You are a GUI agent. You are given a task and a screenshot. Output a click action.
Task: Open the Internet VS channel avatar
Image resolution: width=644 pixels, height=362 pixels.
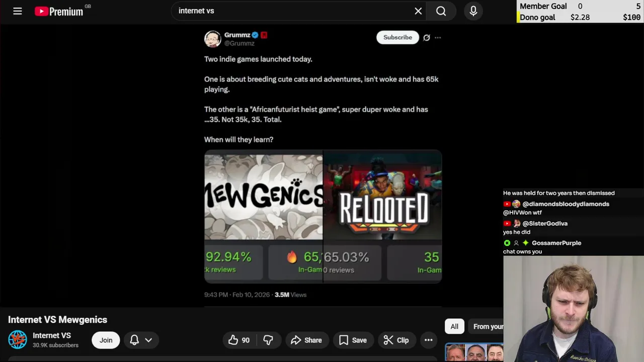coord(18,340)
